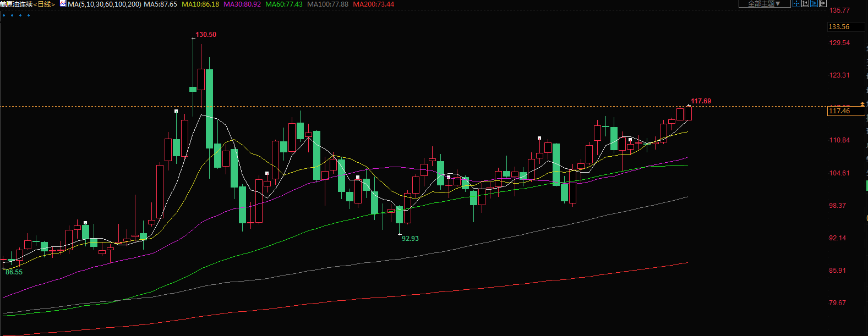The width and height of the screenshot is (868, 336).
Task: Click the MA indicator chart icon
Action: point(62,4)
